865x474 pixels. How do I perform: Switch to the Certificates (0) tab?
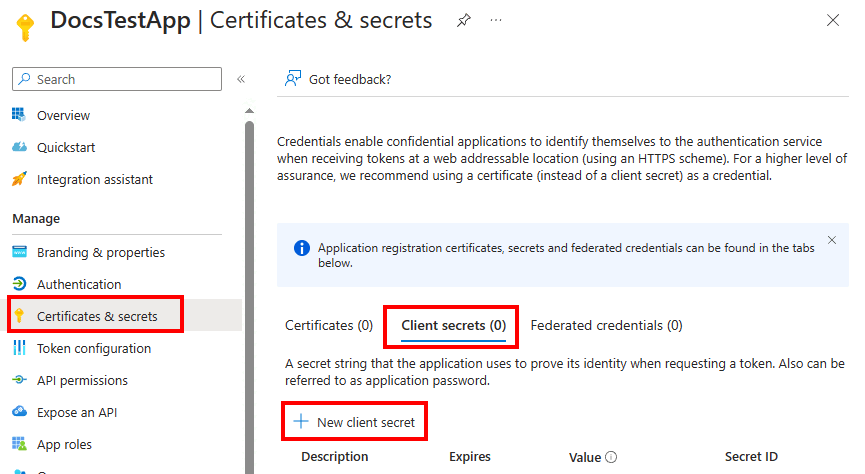pos(329,325)
